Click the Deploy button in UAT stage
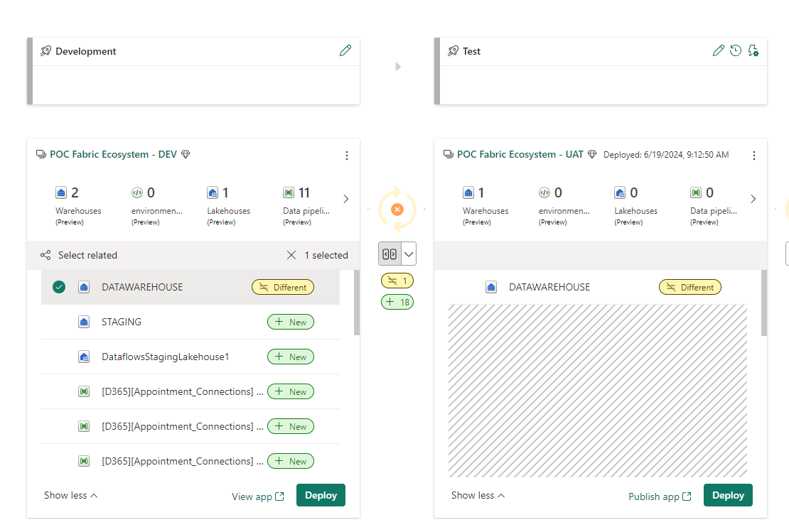Image resolution: width=789 pixels, height=532 pixels. tap(728, 495)
